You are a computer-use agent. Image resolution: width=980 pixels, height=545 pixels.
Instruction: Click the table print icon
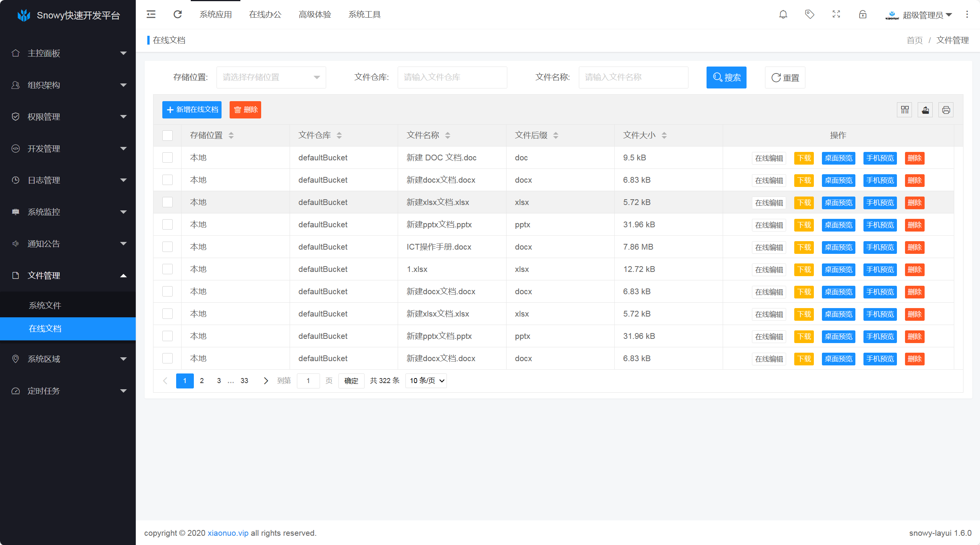946,110
